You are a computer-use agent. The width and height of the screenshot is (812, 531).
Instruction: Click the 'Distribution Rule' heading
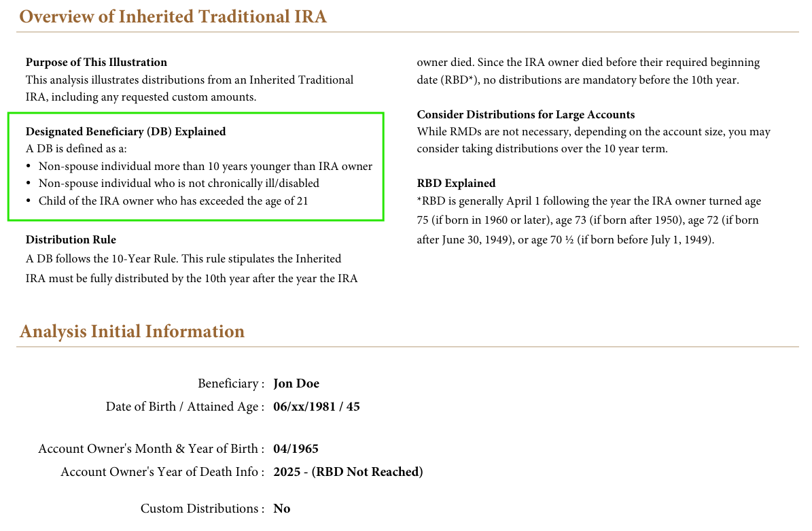[x=71, y=239]
